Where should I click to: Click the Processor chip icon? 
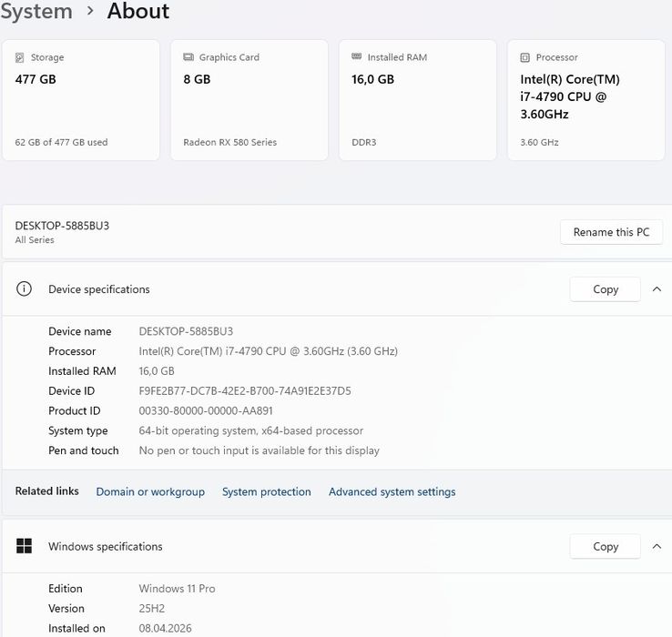tap(525, 57)
